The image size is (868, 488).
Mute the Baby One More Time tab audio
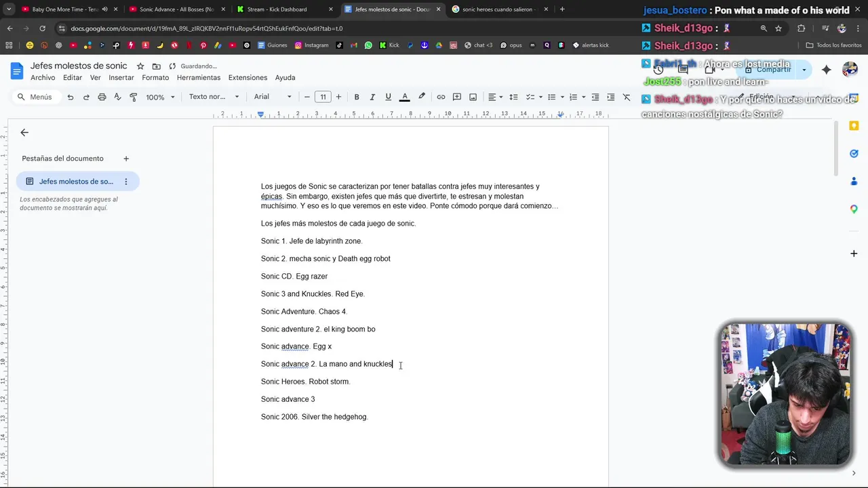click(x=104, y=9)
